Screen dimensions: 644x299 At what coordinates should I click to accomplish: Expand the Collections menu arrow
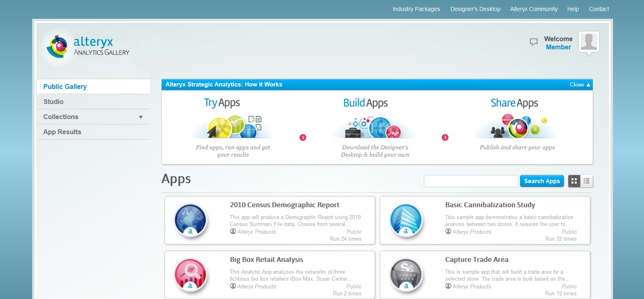click(x=141, y=117)
